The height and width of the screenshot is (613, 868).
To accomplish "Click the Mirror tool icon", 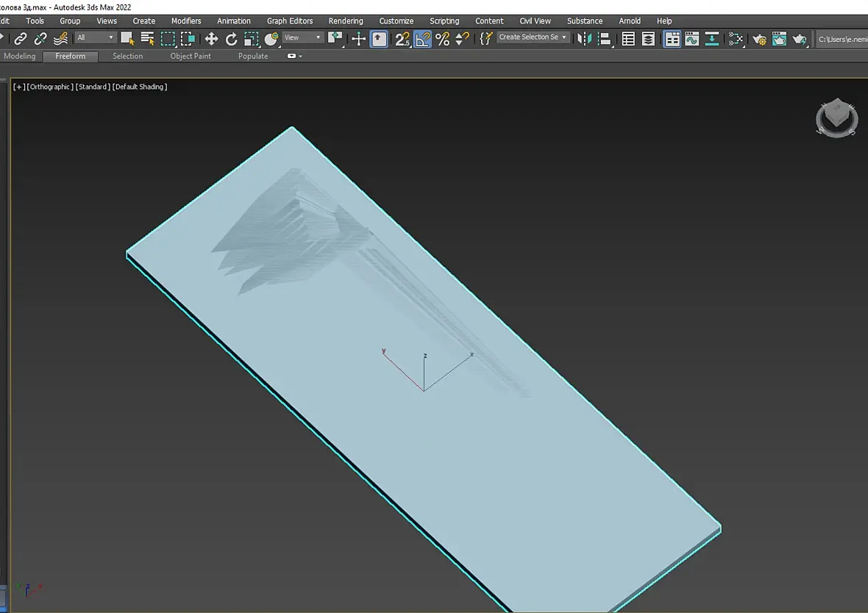I will tap(585, 39).
